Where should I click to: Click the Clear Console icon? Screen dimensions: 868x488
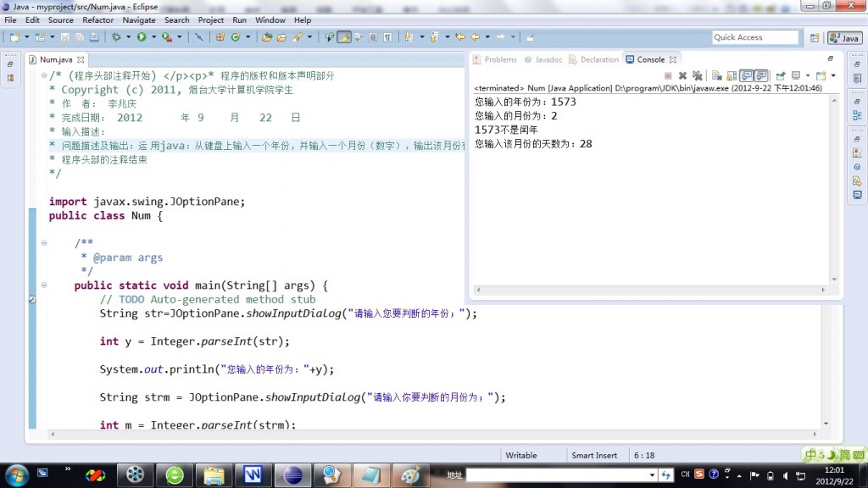coord(717,75)
